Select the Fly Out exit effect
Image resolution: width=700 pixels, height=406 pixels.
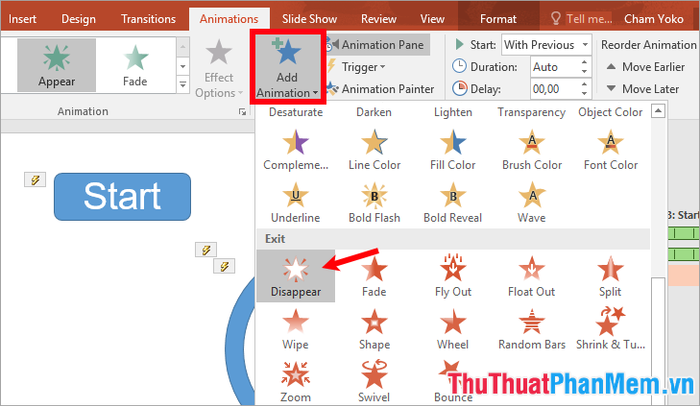(453, 276)
